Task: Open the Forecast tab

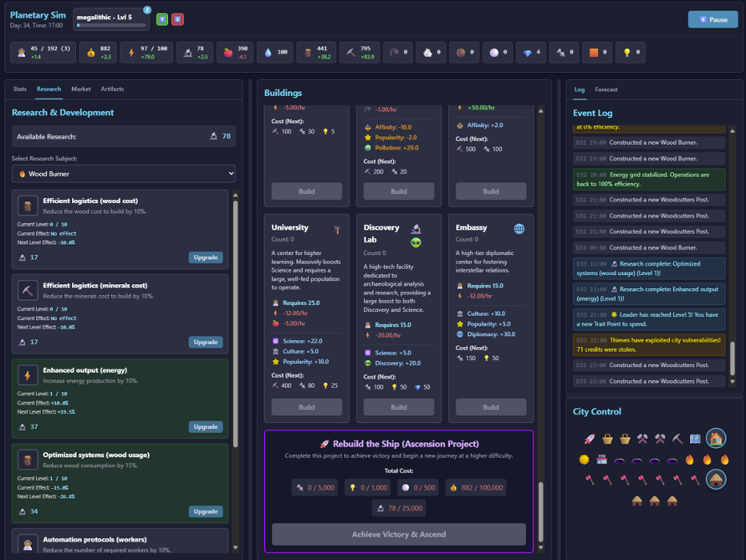Action: click(606, 90)
